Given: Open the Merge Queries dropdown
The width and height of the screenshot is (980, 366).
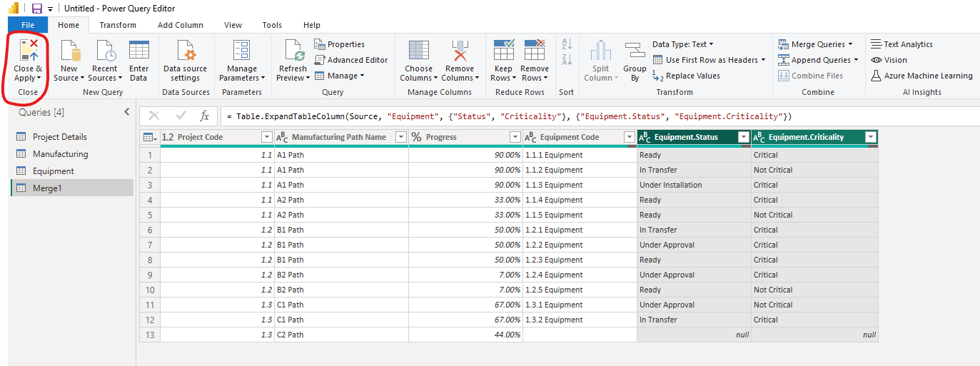Looking at the screenshot, I should 849,44.
